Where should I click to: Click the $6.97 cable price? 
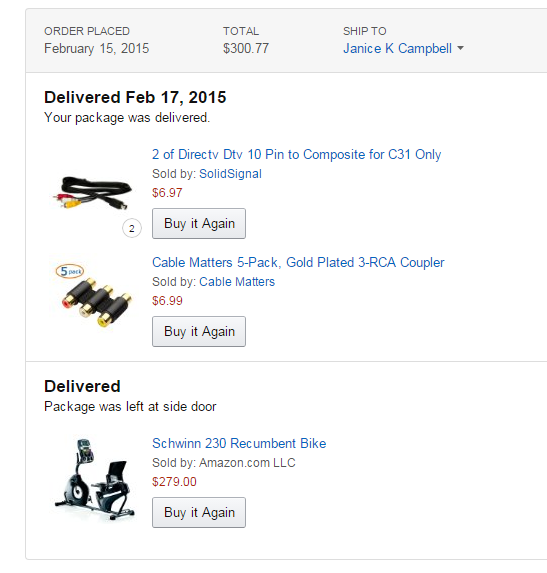pyautogui.click(x=167, y=193)
